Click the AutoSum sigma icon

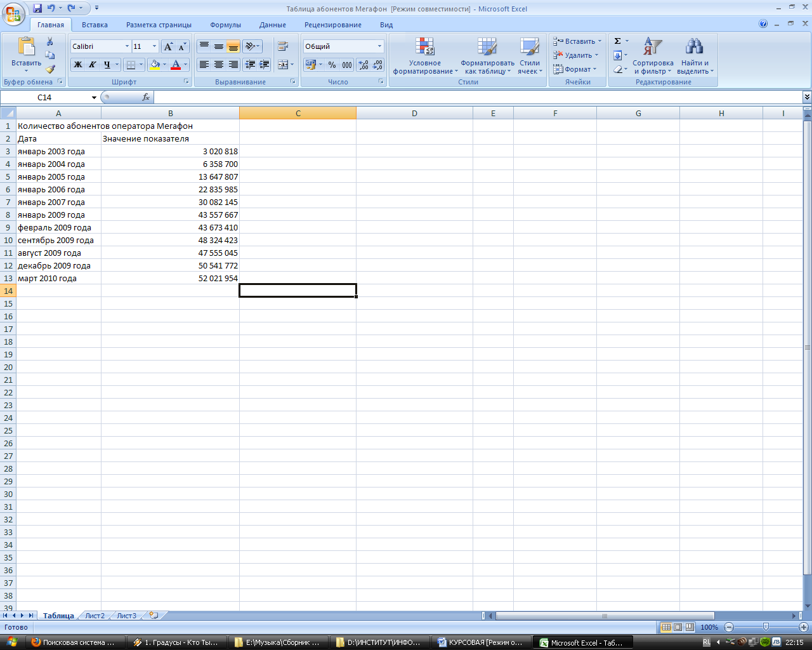click(617, 41)
